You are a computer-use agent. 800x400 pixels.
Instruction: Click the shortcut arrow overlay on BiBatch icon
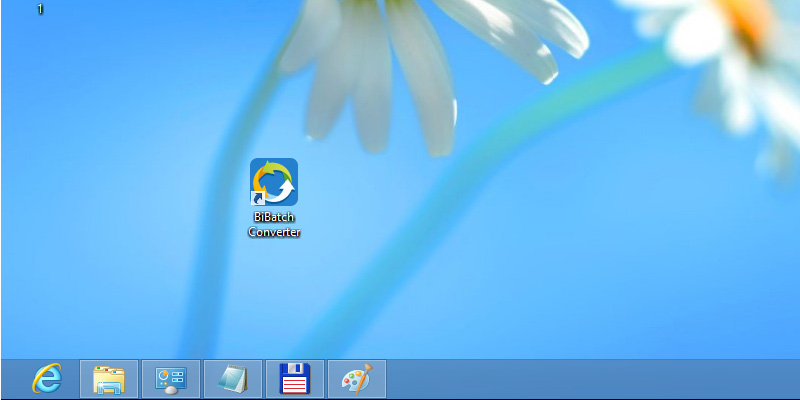pos(257,199)
